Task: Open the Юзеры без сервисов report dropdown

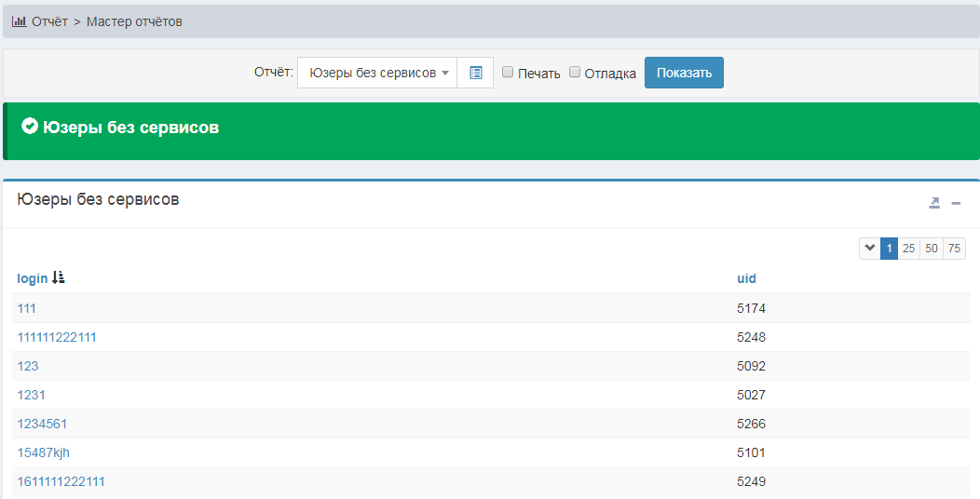Action: 377,73
